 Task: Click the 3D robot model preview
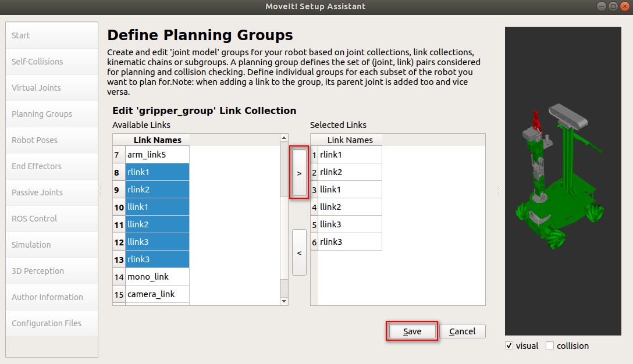click(563, 181)
